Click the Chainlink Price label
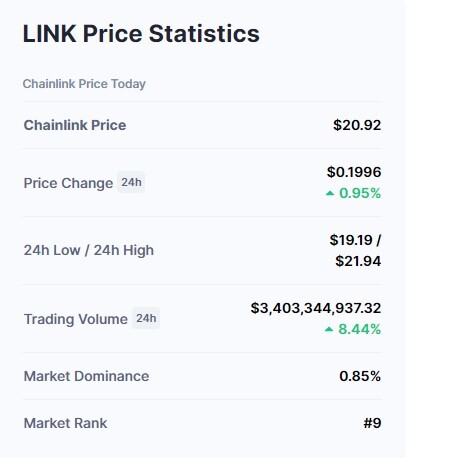This screenshot has width=449, height=458. pyautogui.click(x=75, y=125)
